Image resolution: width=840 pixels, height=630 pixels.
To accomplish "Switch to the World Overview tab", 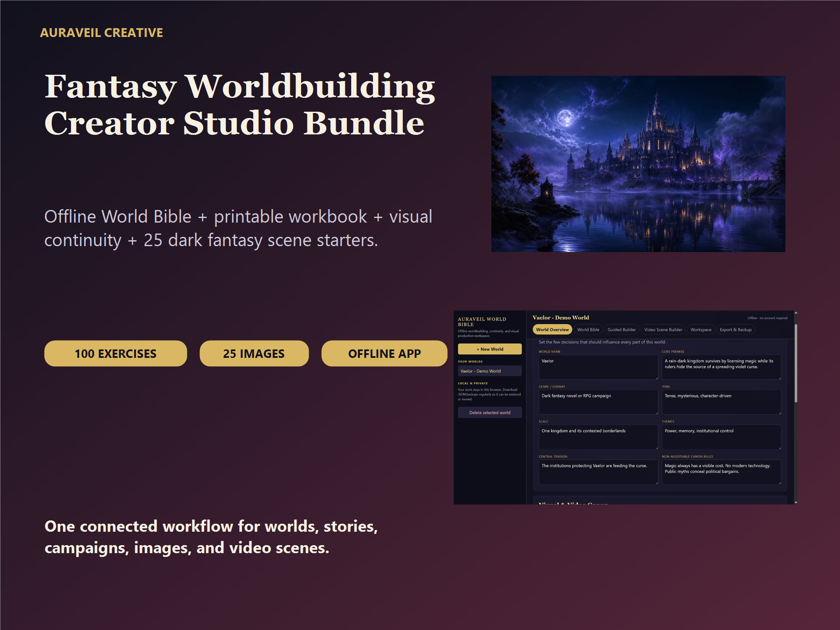I will (552, 330).
